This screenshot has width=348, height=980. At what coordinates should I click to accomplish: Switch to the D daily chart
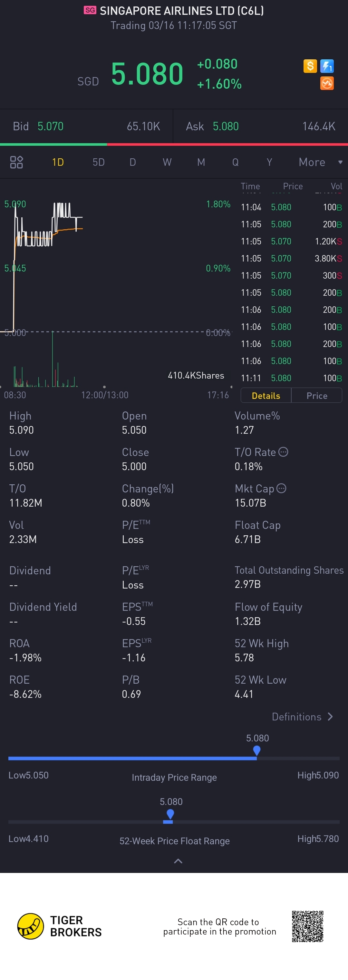133,163
